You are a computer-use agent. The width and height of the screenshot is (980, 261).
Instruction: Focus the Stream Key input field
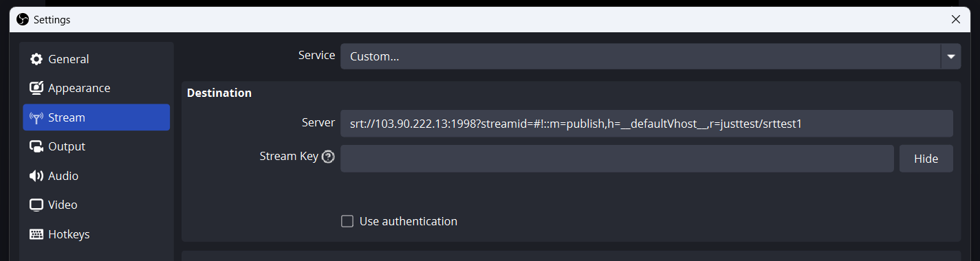point(617,159)
